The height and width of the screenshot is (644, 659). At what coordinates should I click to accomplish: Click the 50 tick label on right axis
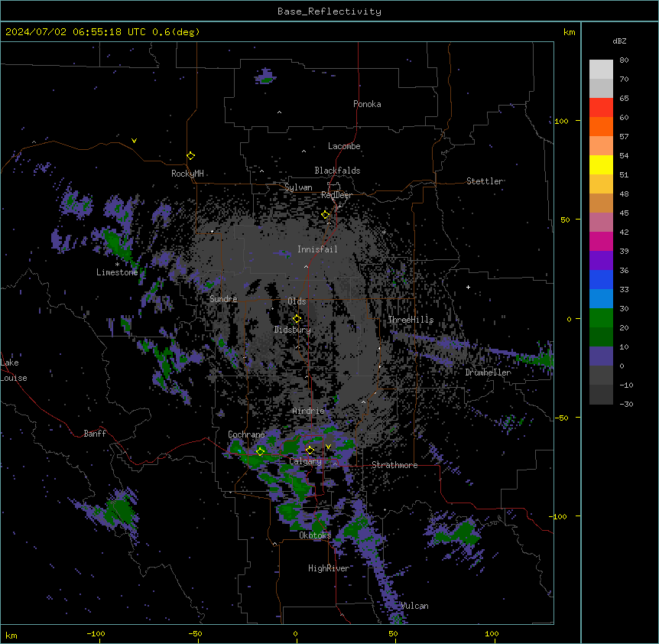click(x=565, y=220)
